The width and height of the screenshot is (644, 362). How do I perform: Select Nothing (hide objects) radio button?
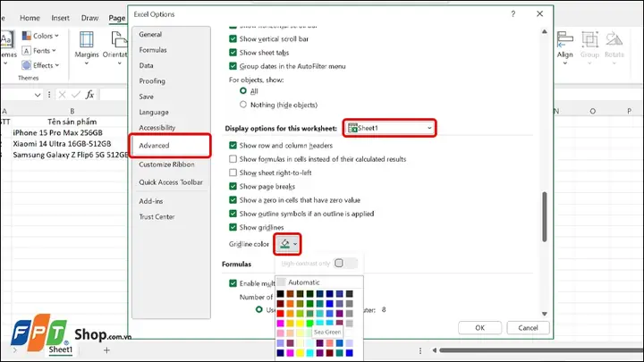[243, 105]
